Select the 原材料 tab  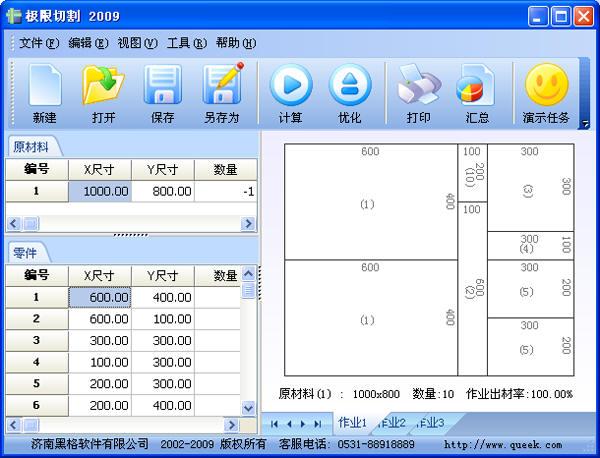tap(31, 147)
